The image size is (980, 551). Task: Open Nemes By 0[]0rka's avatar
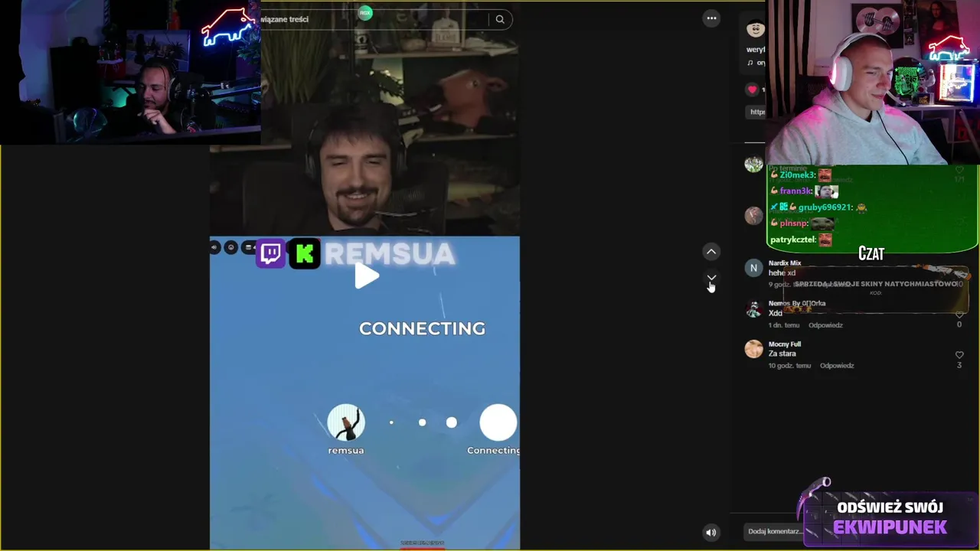753,309
